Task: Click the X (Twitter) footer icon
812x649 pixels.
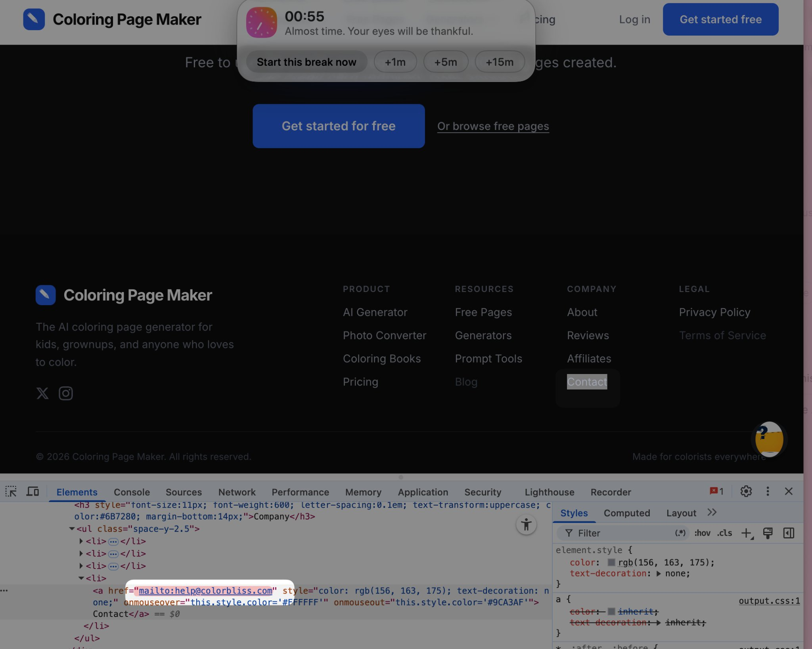Action: [x=42, y=393]
